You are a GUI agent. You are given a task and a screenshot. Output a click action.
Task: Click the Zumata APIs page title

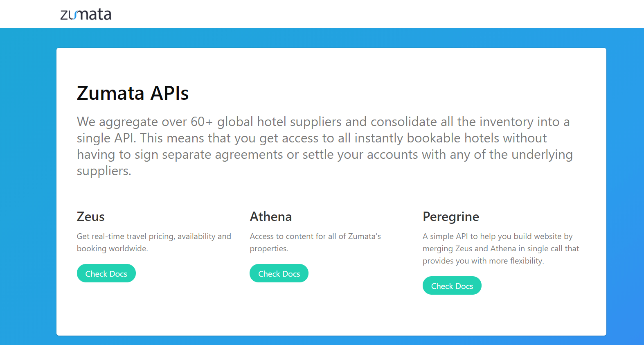(133, 93)
